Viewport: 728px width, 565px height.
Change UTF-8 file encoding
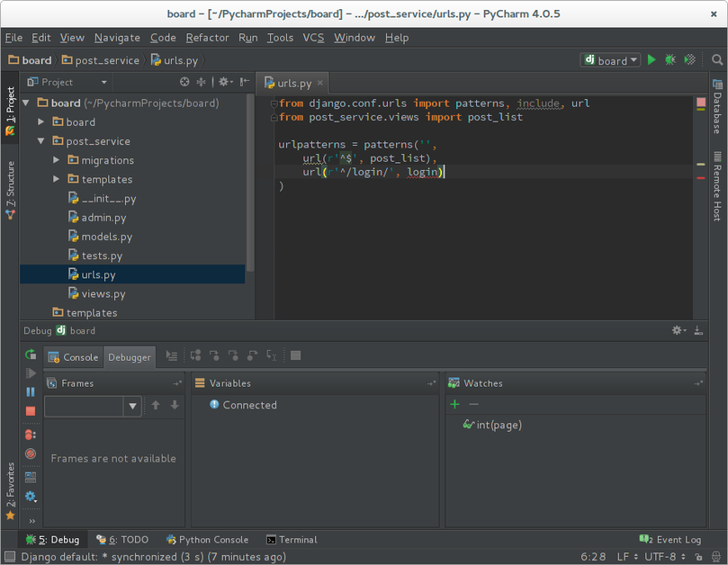click(x=665, y=556)
